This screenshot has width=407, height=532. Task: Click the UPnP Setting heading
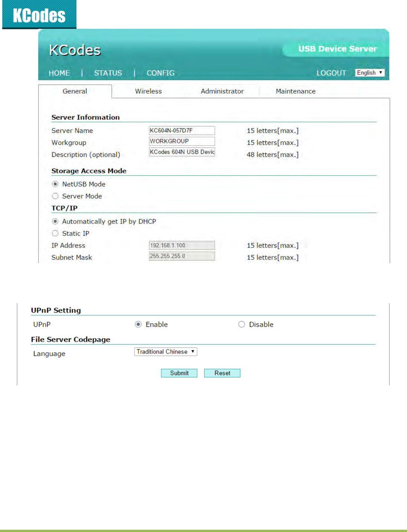click(x=56, y=310)
